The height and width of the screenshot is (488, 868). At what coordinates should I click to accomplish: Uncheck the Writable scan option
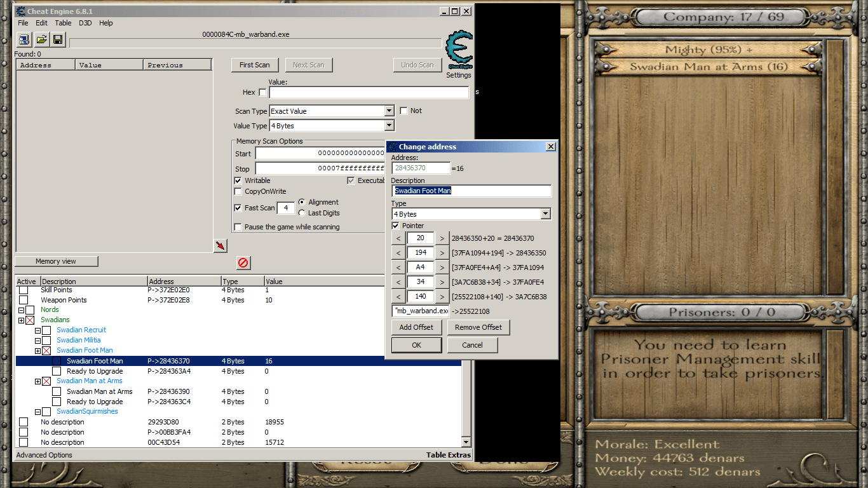(238, 180)
